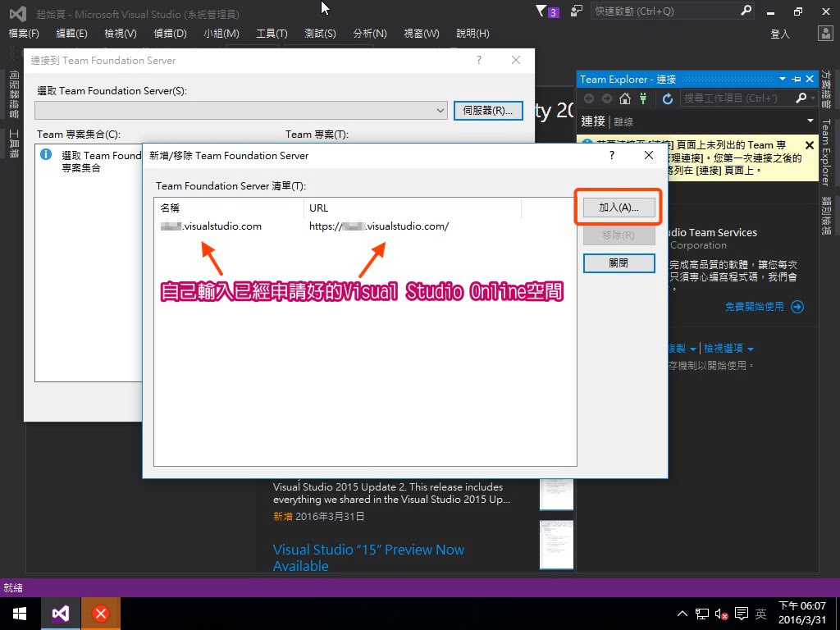Open the 工具箱 side tab

14,144
